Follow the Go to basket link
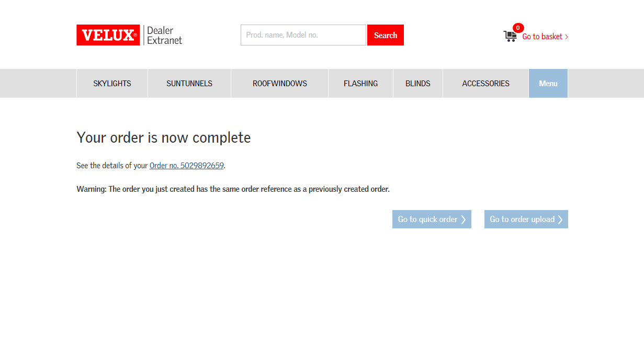644x360 pixels. pos(545,37)
